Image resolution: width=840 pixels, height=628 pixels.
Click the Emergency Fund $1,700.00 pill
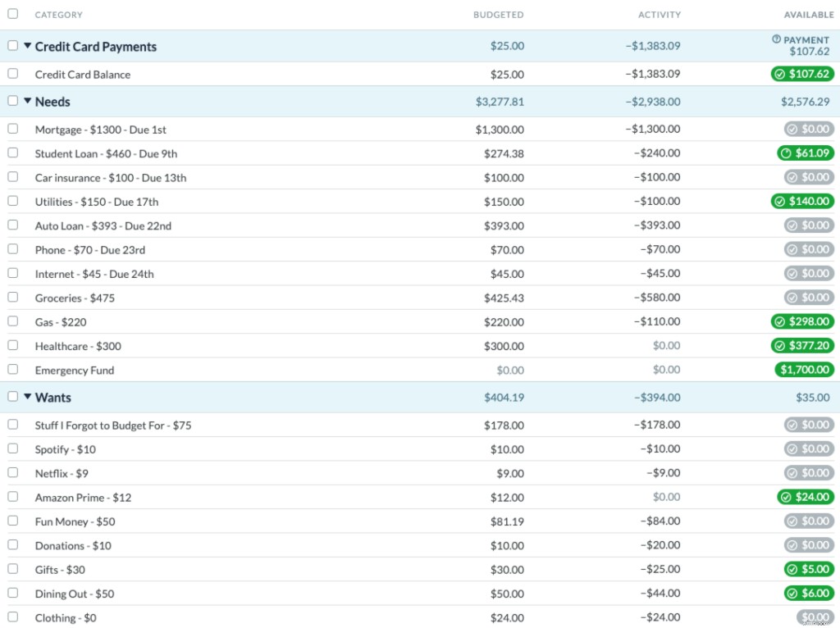[x=803, y=370]
